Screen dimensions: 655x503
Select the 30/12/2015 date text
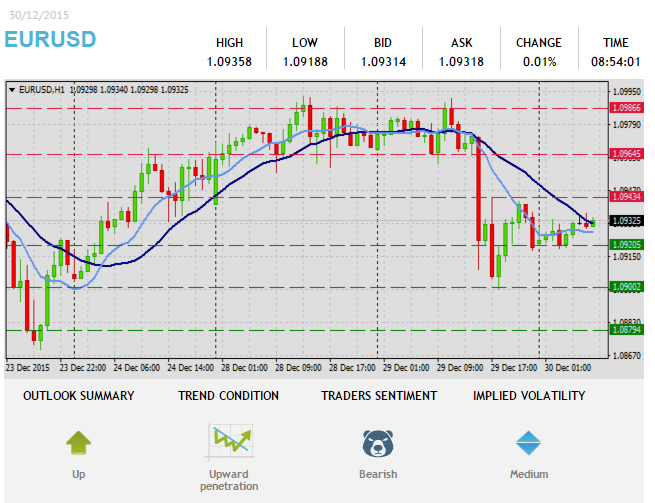click(39, 15)
